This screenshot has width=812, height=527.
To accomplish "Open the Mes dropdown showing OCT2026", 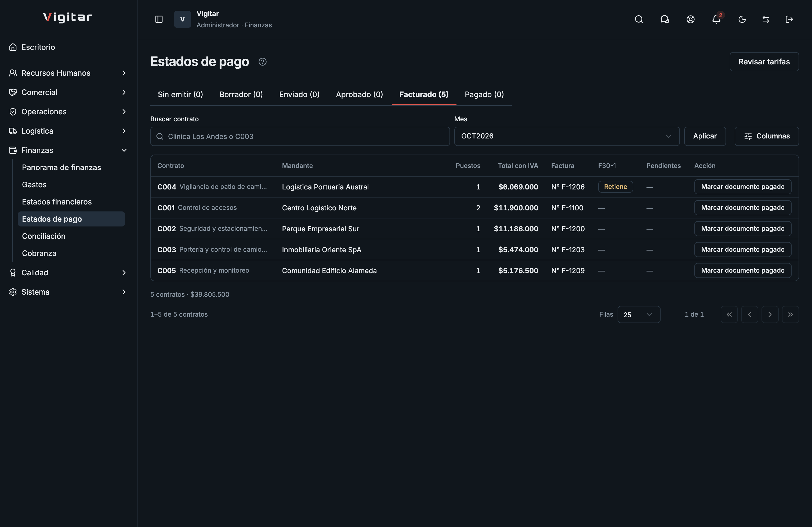I will pos(567,136).
